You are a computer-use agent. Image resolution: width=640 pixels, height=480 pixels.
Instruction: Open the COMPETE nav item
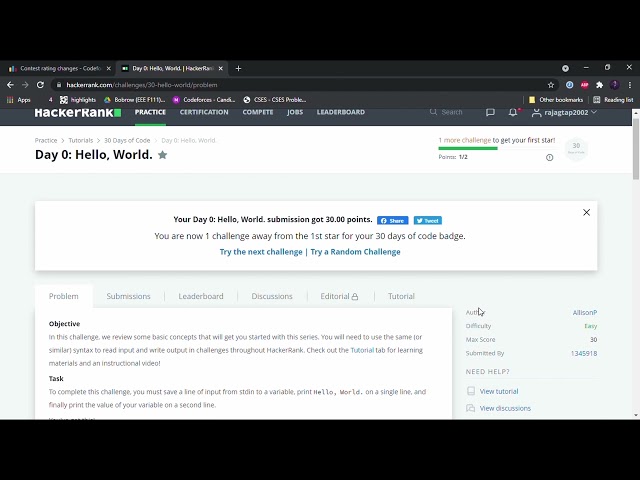coord(258,112)
